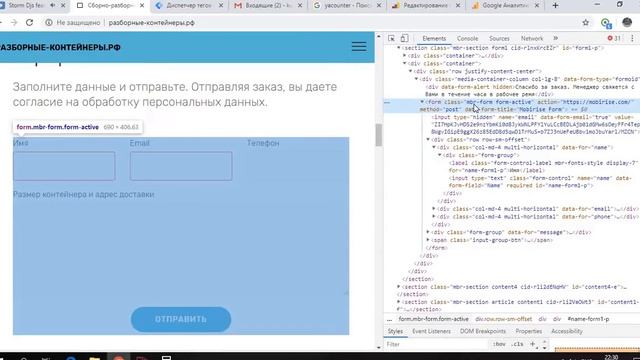This screenshot has width=640, height=360.
Task: Select the data-form-alert hidden div line
Action: [x=530, y=90]
